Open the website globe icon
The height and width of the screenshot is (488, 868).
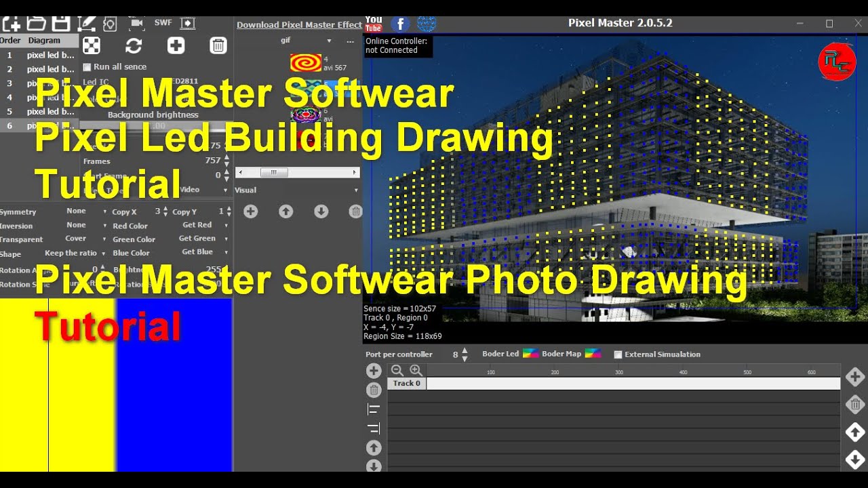point(426,24)
